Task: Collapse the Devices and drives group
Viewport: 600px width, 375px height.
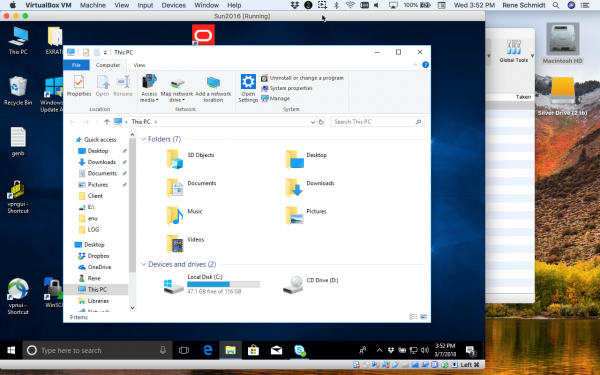Action: [x=143, y=264]
